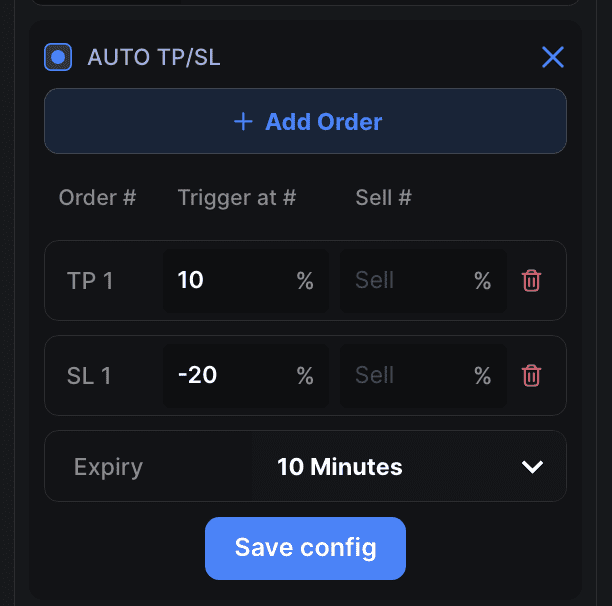
Task: Click the Trigger at # column header
Action: pyautogui.click(x=237, y=197)
